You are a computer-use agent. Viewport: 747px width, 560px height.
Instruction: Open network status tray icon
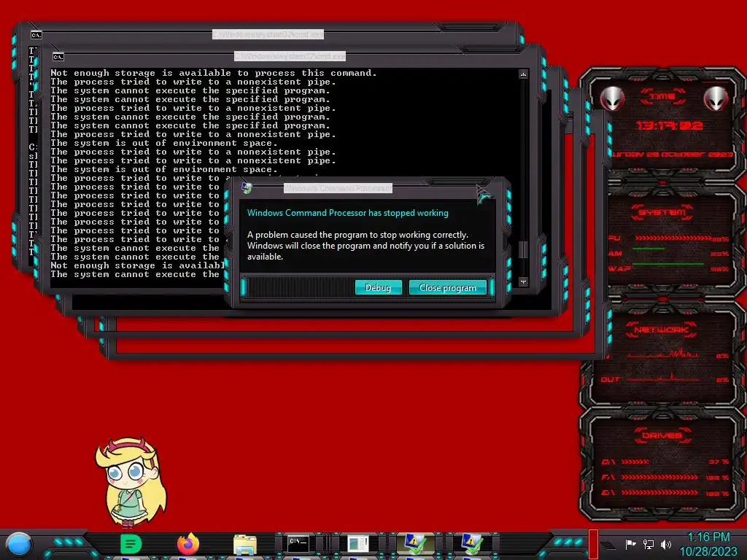[649, 544]
